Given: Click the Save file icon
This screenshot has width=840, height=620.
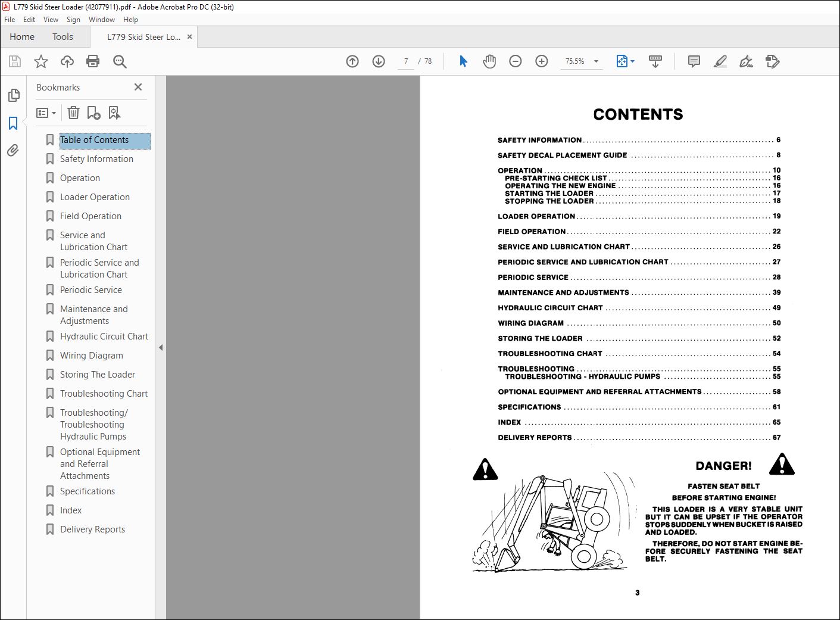Looking at the screenshot, I should pos(15,61).
